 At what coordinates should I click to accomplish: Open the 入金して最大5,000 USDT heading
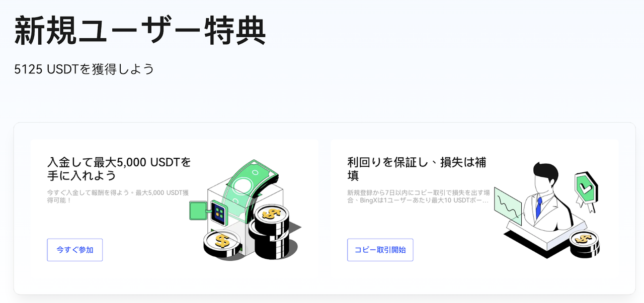click(119, 169)
